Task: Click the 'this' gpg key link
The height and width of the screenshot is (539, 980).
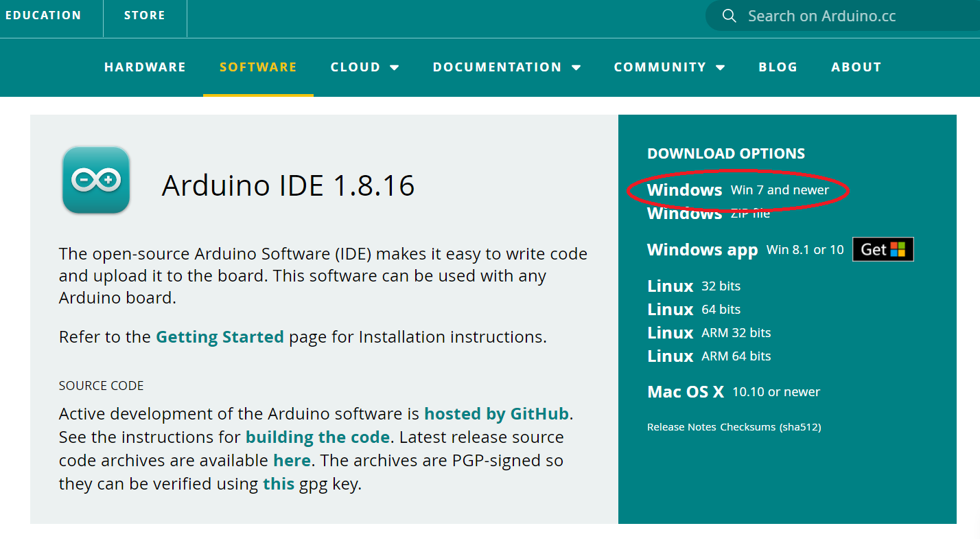Action: (x=279, y=483)
